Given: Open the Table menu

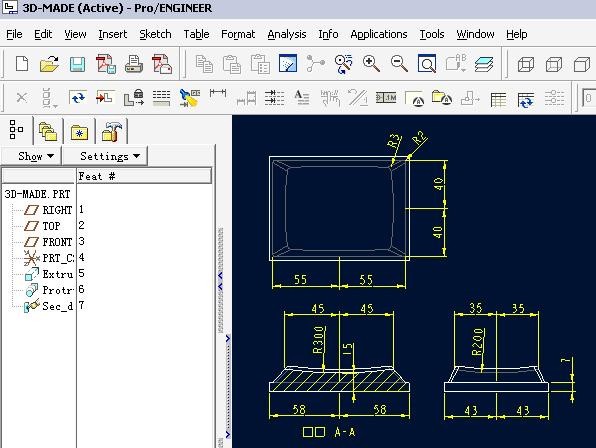Looking at the screenshot, I should point(196,34).
